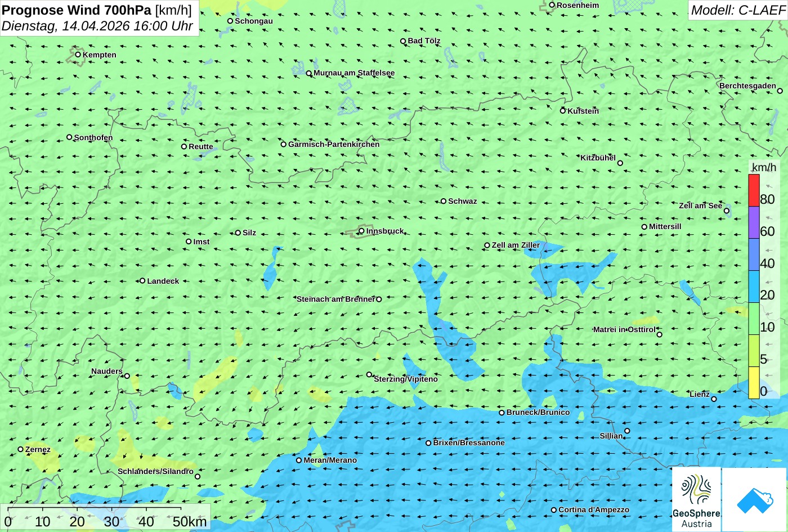Select the Kempten label
The image size is (788, 532).
point(100,55)
